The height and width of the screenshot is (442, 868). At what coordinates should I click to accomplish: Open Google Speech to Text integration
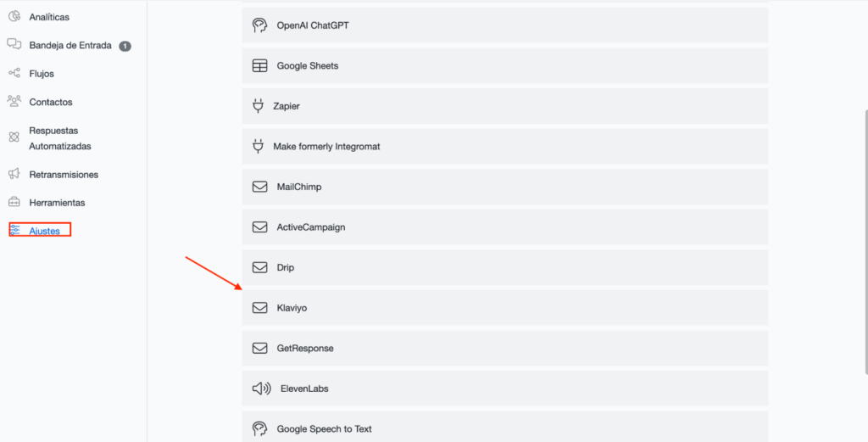point(504,428)
